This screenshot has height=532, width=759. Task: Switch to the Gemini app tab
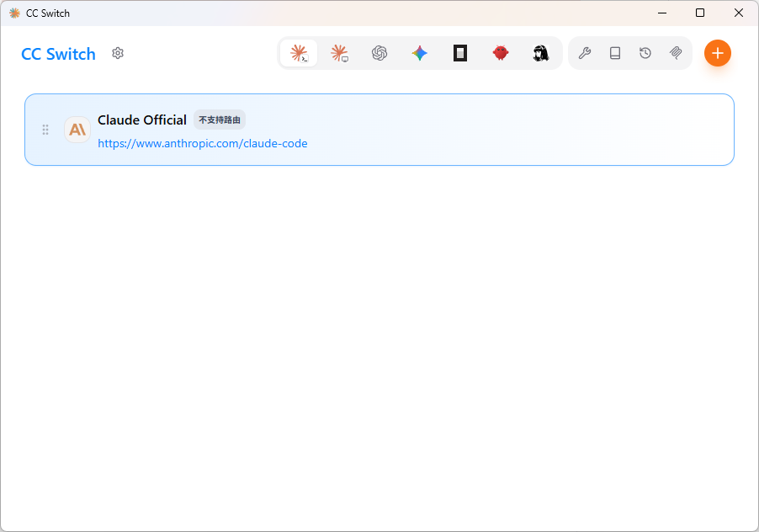click(420, 53)
